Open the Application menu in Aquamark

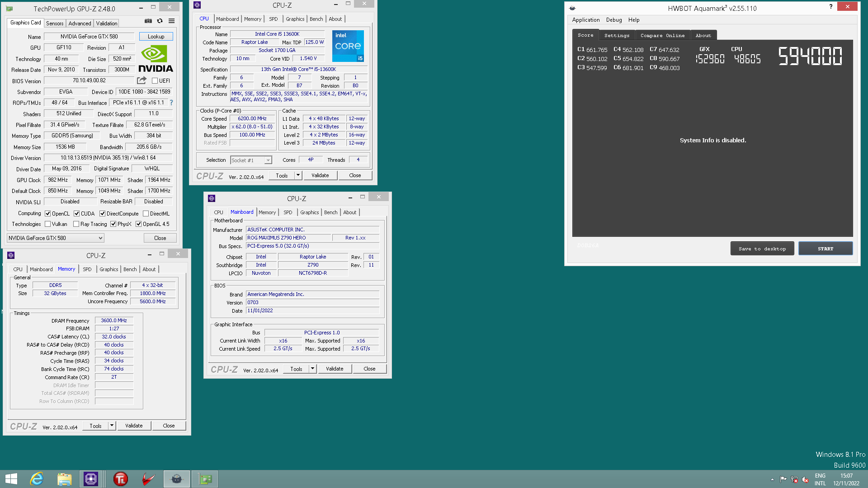coord(586,20)
